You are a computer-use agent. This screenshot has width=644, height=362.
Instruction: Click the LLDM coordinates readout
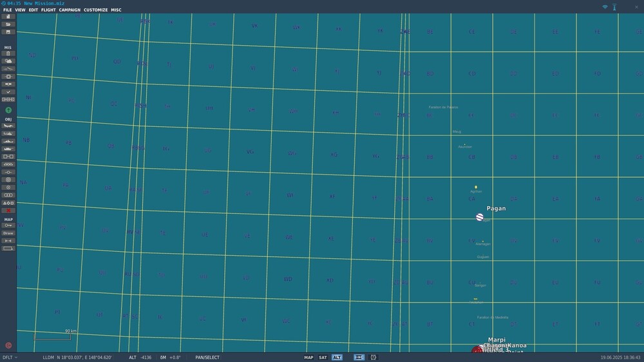coord(77,357)
